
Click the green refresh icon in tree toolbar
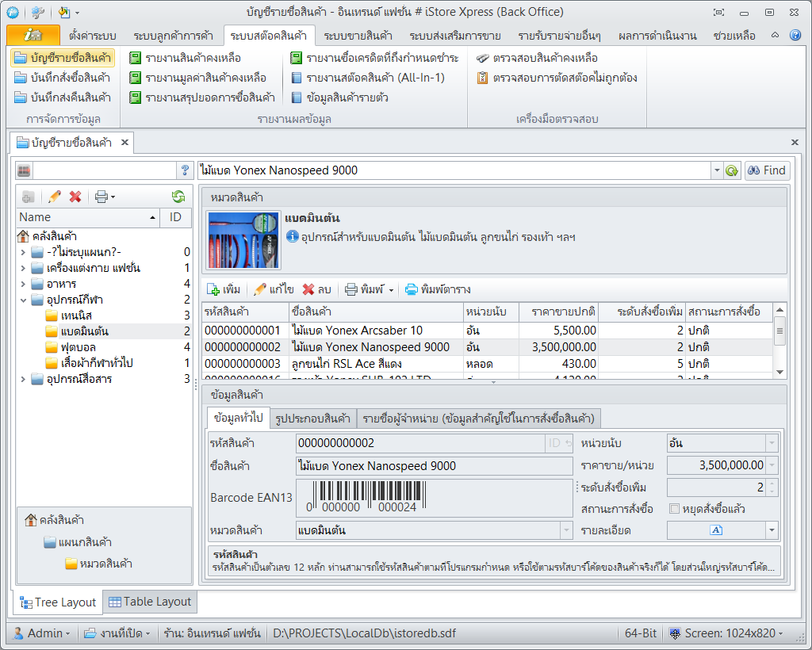coord(178,197)
